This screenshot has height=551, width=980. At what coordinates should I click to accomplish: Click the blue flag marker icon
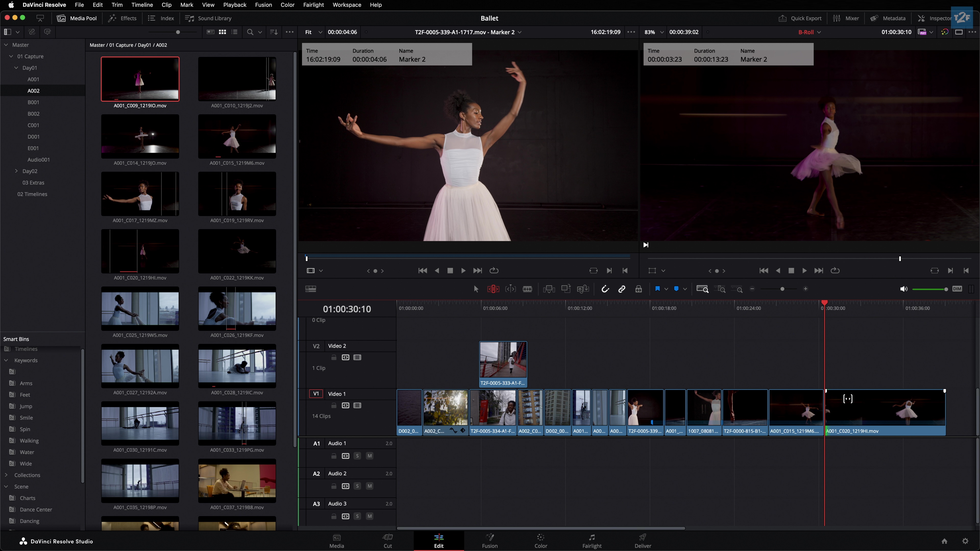[x=657, y=289]
